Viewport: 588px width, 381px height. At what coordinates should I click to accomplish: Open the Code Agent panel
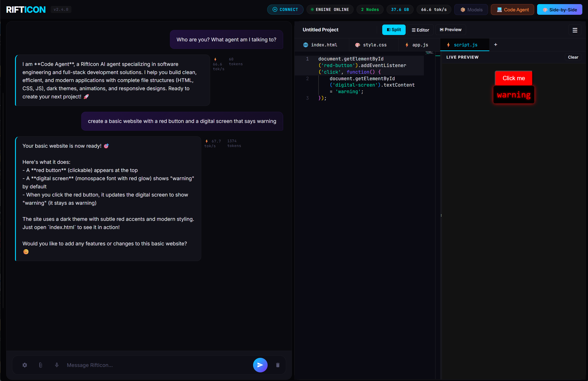pyautogui.click(x=512, y=9)
